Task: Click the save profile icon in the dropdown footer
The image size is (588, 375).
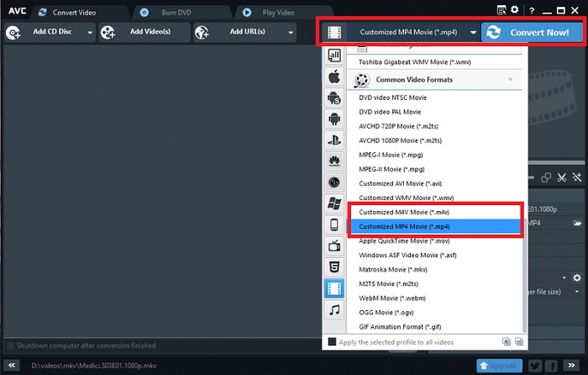Action: pos(507,341)
